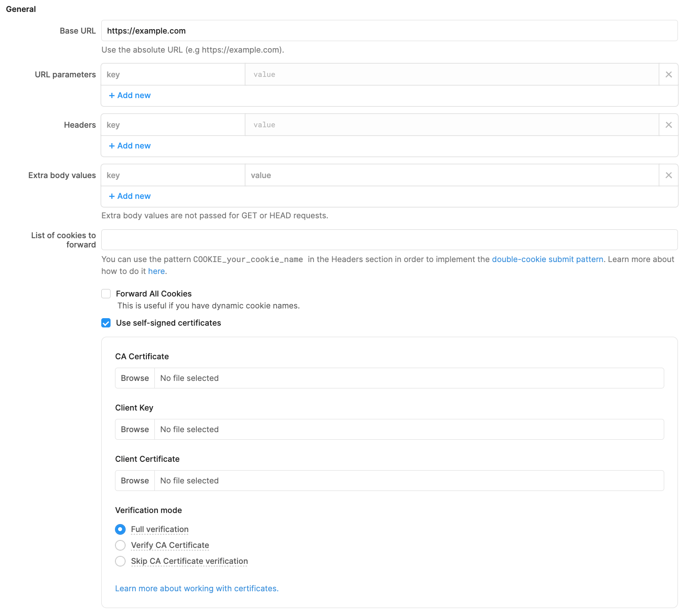Click Client Certificate 'No file selected' text
This screenshot has height=616, width=689.
pos(189,481)
